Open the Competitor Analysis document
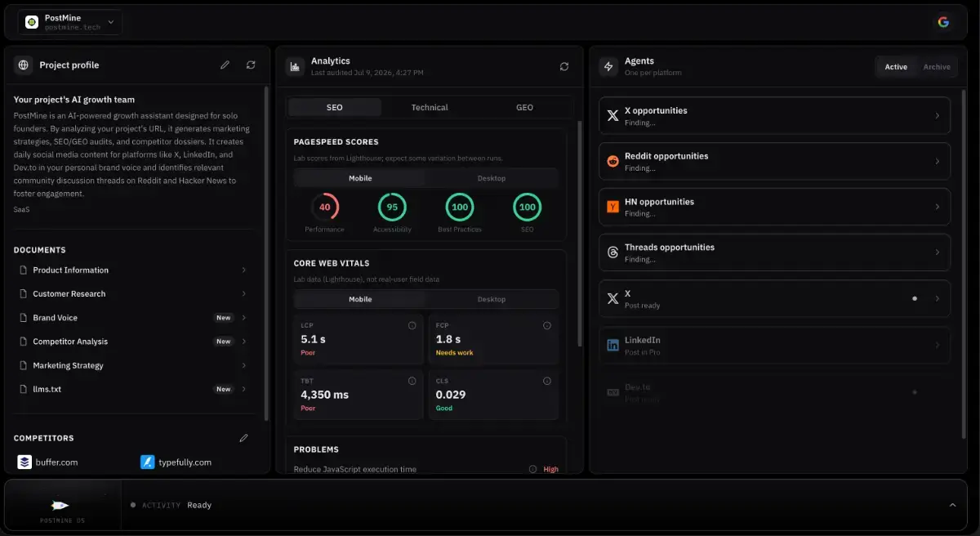The height and width of the screenshot is (536, 980). pyautogui.click(x=134, y=342)
